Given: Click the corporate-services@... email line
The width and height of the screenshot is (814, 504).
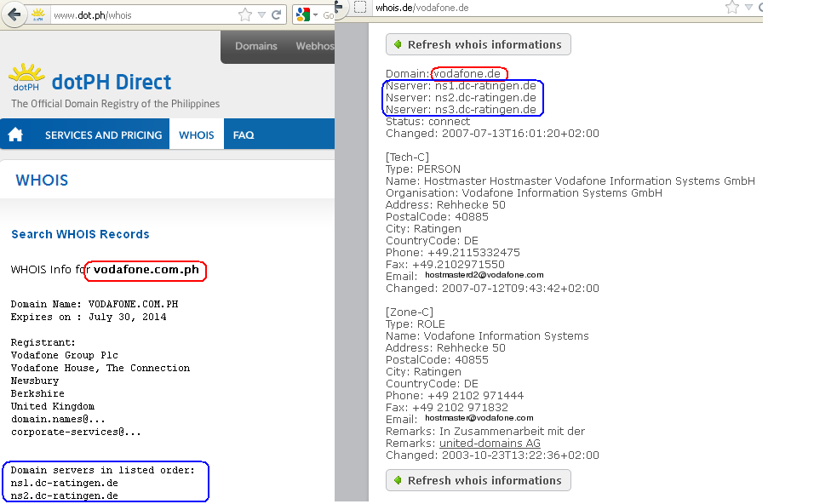Looking at the screenshot, I should 76,432.
